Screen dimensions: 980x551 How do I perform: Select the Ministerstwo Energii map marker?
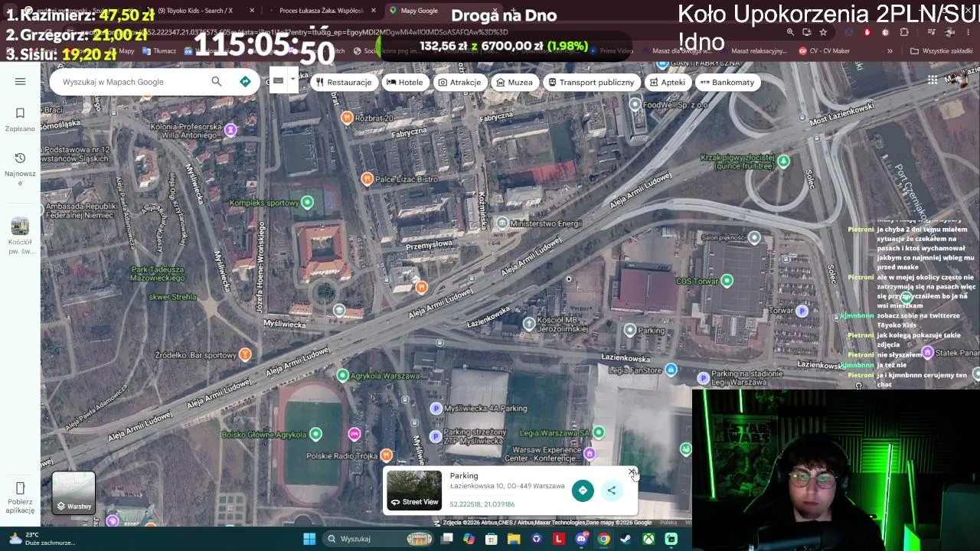[501, 223]
